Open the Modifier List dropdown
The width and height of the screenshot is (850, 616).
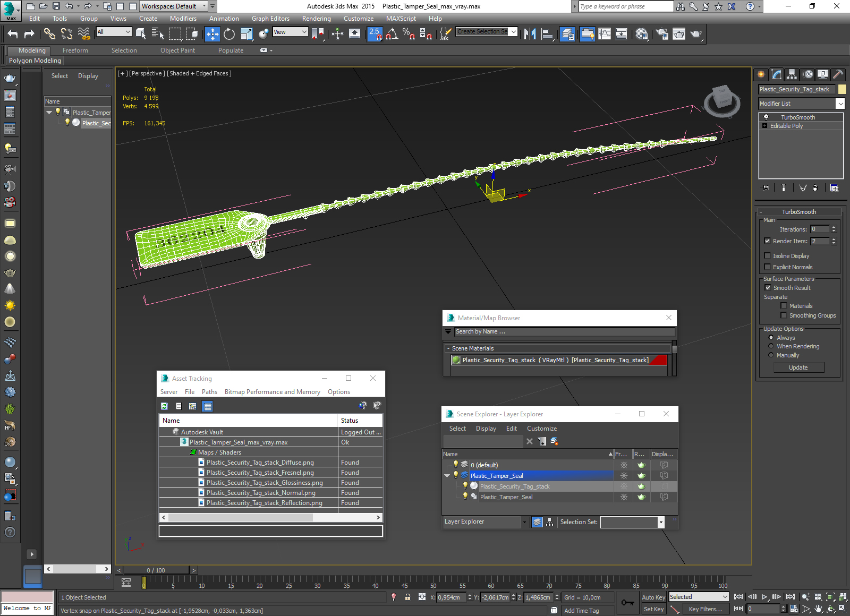pyautogui.click(x=801, y=104)
